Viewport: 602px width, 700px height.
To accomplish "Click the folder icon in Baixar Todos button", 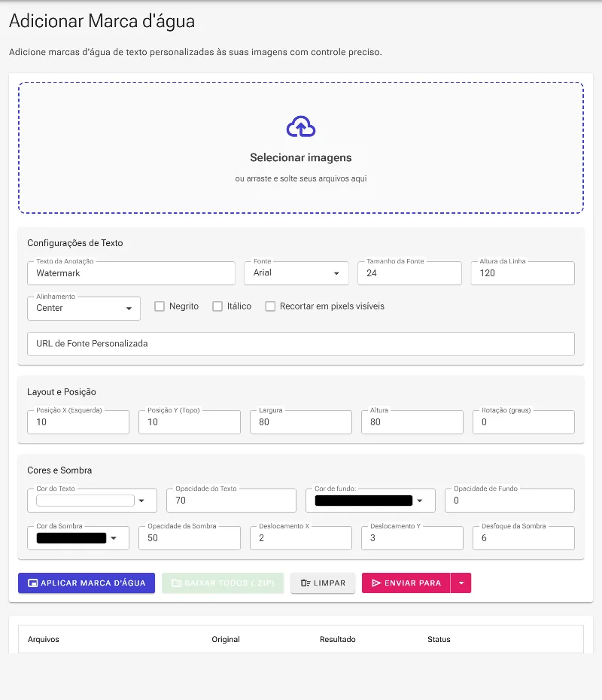I will pos(177,583).
